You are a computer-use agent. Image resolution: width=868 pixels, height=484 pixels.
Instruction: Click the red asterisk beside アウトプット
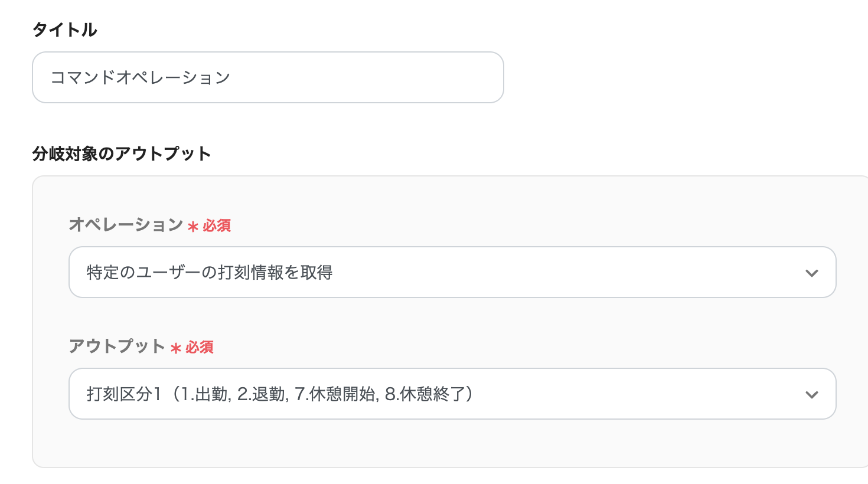coord(176,348)
